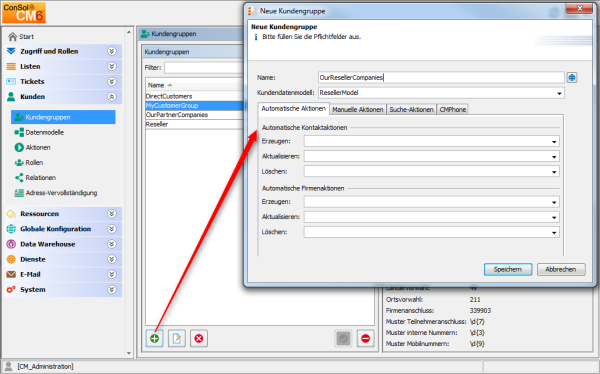Select Reseller row in the list

[x=194, y=124]
